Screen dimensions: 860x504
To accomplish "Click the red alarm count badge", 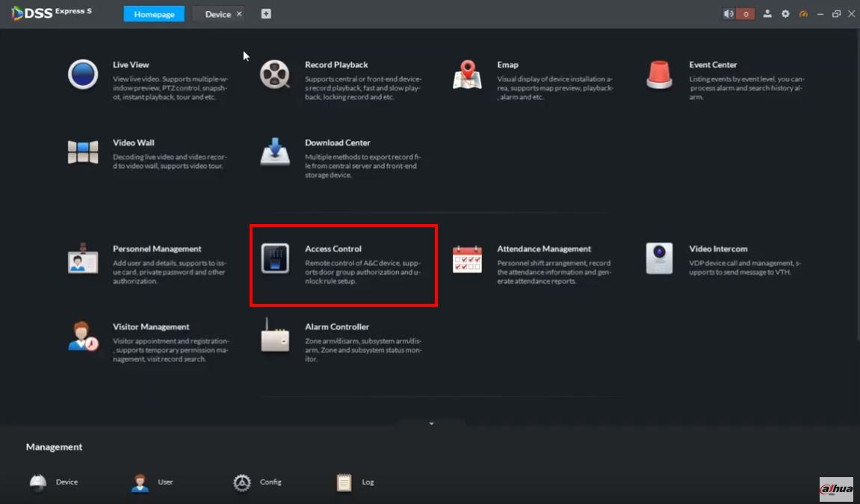I will click(746, 13).
